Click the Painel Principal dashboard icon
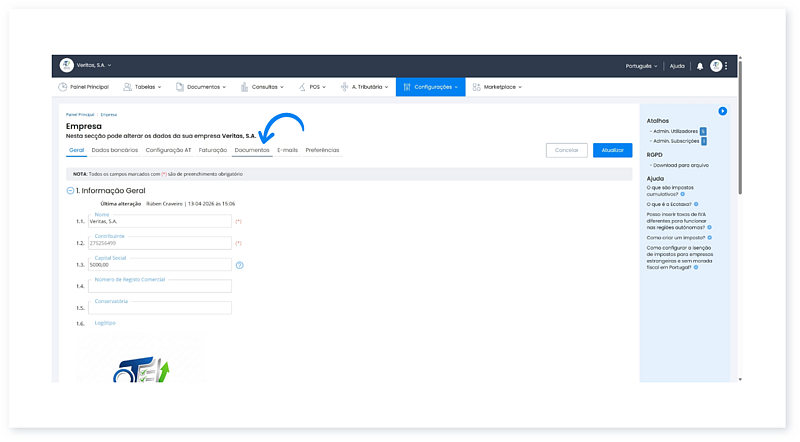This screenshot has height=442, width=800. point(63,87)
